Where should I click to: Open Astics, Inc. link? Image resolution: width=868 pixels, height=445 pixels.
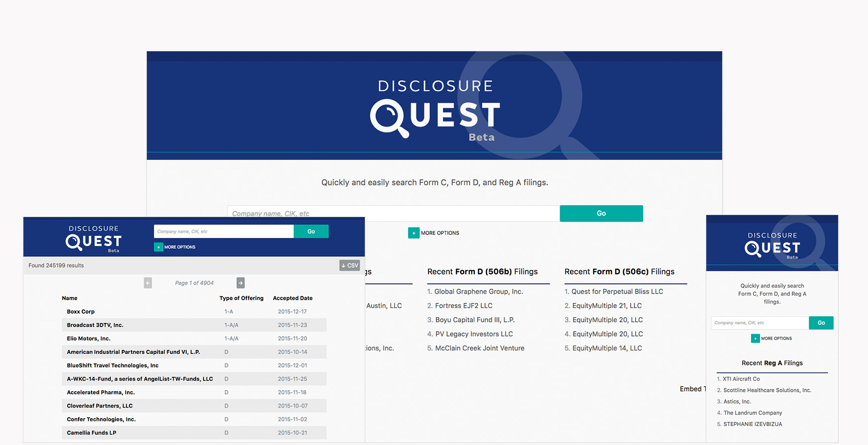tap(737, 402)
